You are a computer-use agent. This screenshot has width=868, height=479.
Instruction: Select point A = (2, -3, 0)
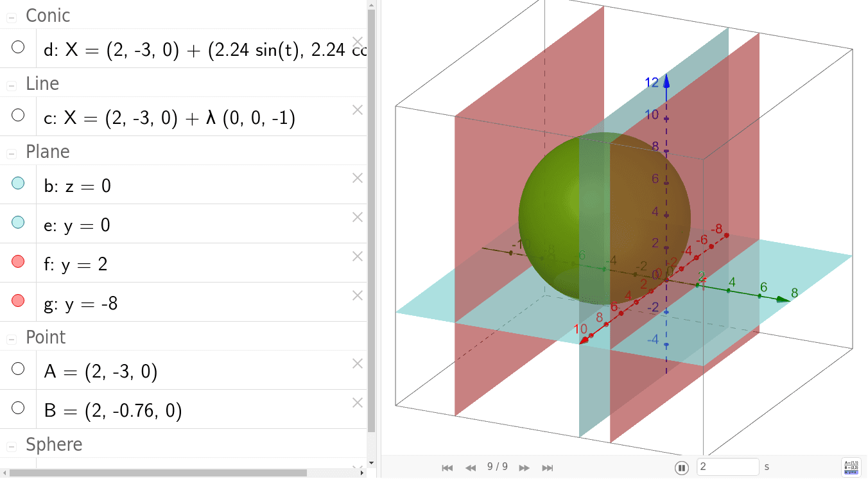[x=101, y=372]
